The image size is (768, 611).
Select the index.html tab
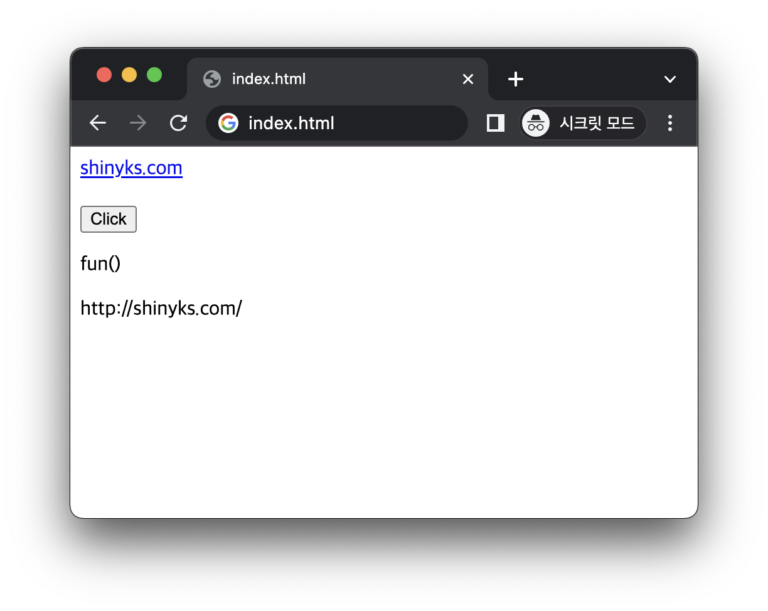pos(337,79)
